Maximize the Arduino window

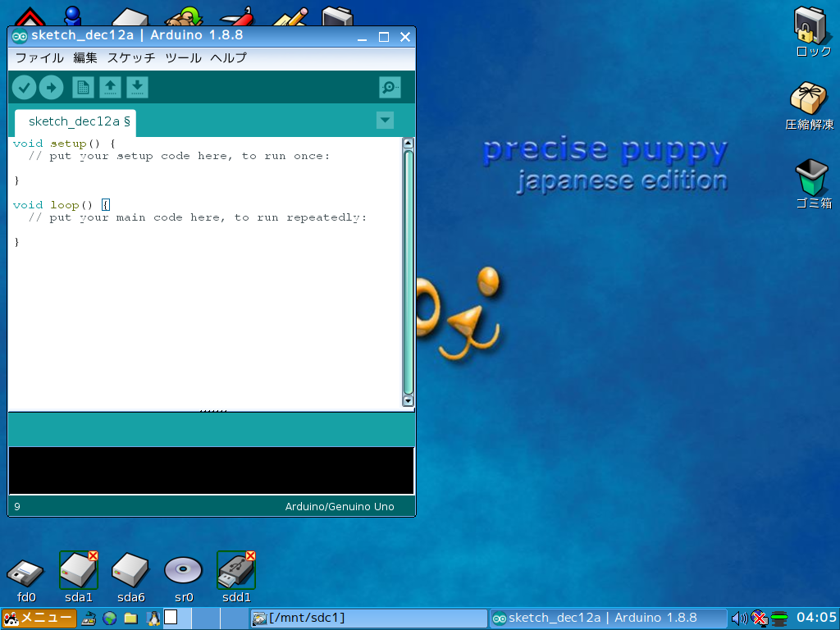click(384, 37)
